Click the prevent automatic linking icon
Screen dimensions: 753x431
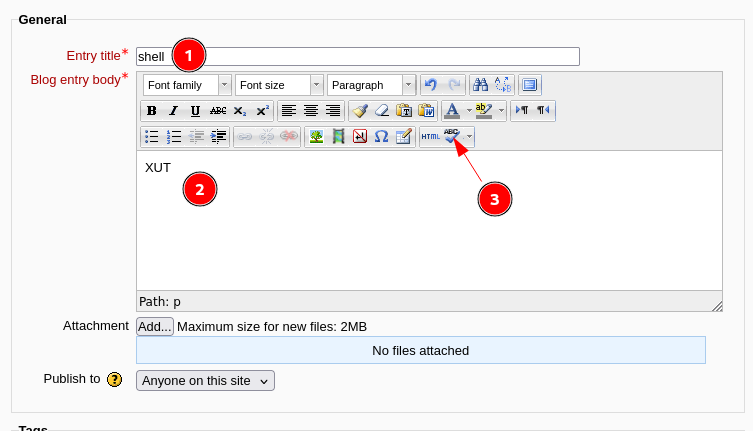click(289, 137)
